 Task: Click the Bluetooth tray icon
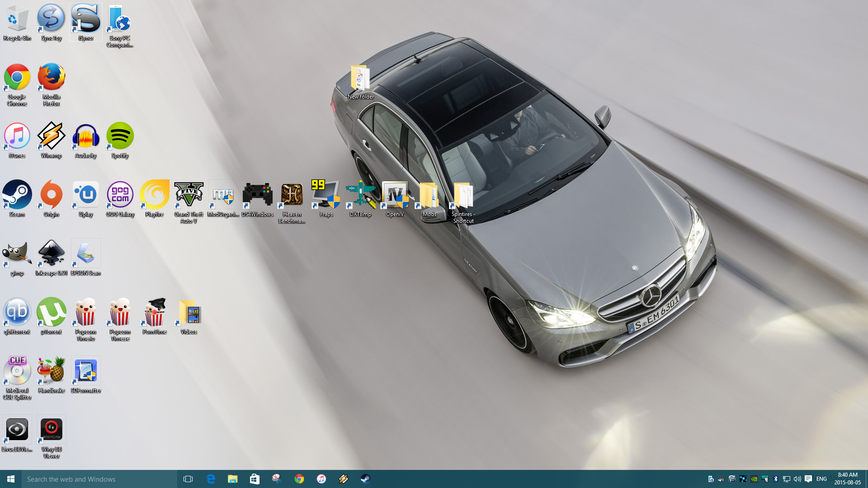(776, 479)
